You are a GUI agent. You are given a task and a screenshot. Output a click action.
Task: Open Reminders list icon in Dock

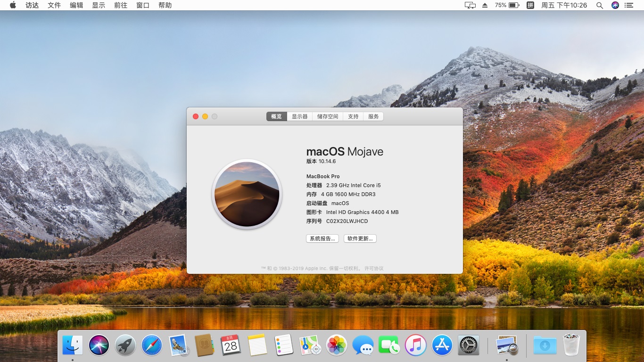284,346
